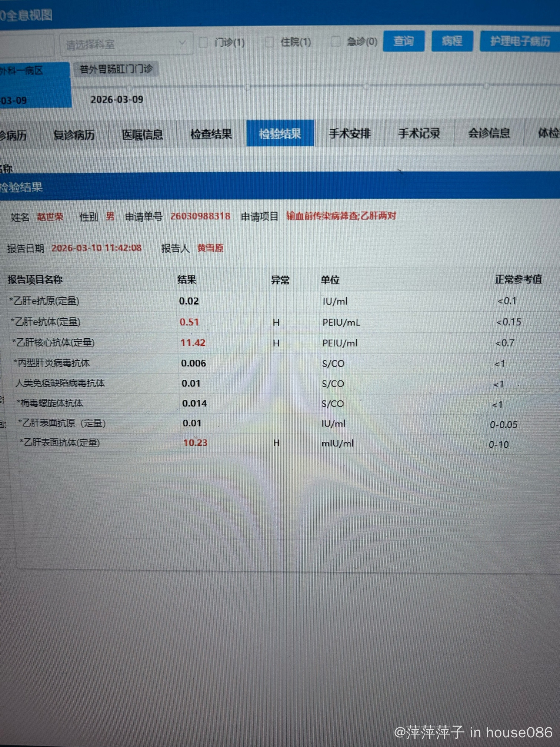Click the 查询 search button
The height and width of the screenshot is (747, 560).
tap(403, 41)
